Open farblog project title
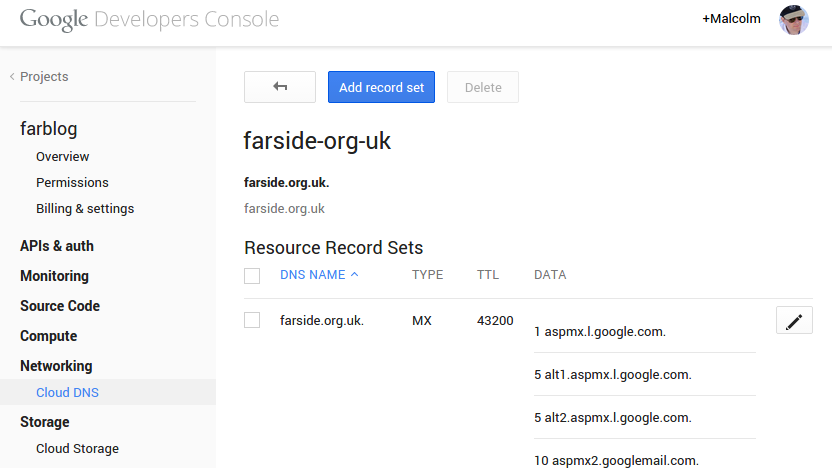 click(49, 129)
